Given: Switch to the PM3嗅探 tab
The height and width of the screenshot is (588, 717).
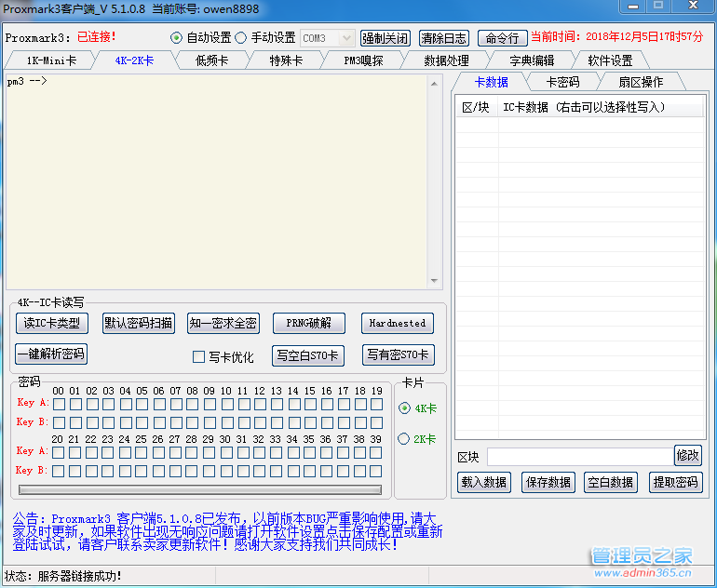Looking at the screenshot, I should pos(363,60).
